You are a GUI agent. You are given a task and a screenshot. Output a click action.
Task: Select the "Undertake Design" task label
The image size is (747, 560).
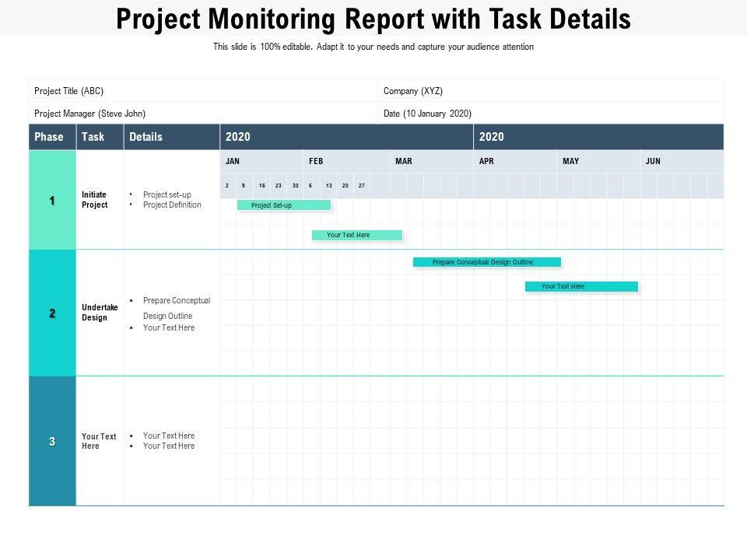100,313
